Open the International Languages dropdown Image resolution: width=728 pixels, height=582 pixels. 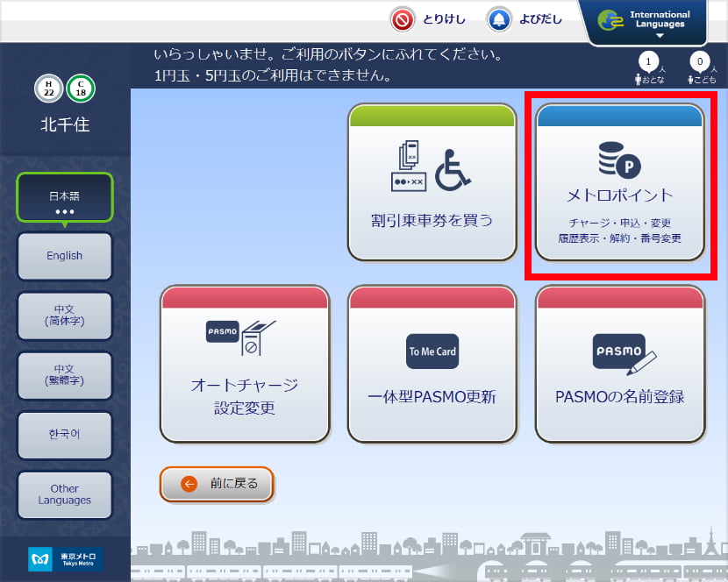click(x=647, y=22)
